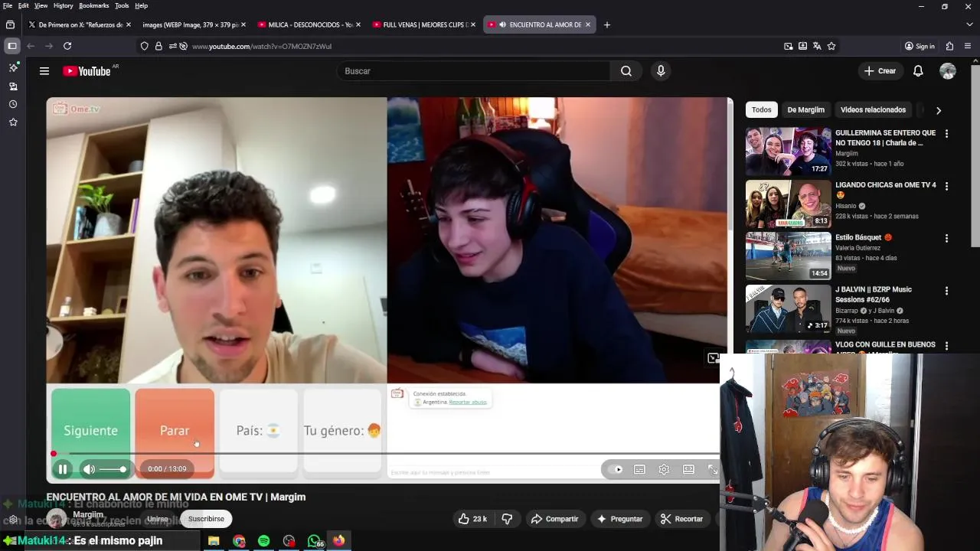Seek on the video progress bar
The height and width of the screenshot is (551, 980).
[386, 454]
